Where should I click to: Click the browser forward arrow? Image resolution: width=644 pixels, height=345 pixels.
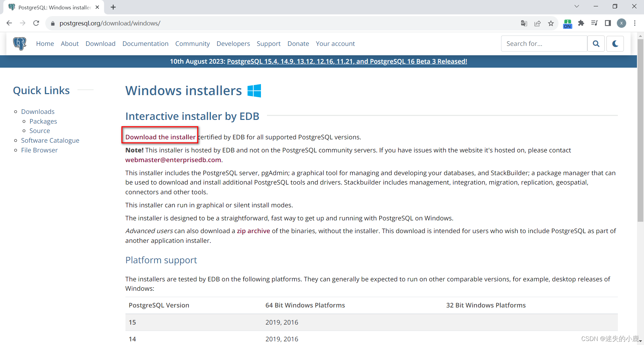click(x=22, y=23)
